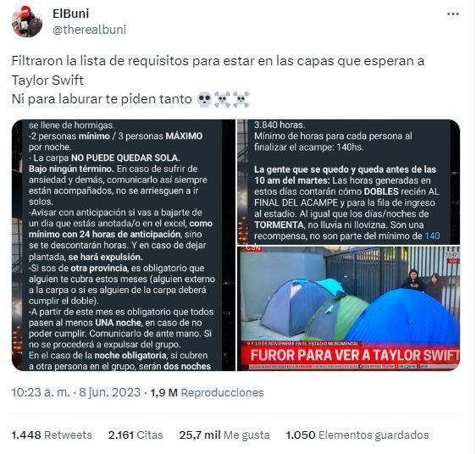The width and height of the screenshot is (476, 454).
Task: Click the FUROR PARA VER A TAYLOR SWIFT banner
Action: pyautogui.click(x=355, y=355)
